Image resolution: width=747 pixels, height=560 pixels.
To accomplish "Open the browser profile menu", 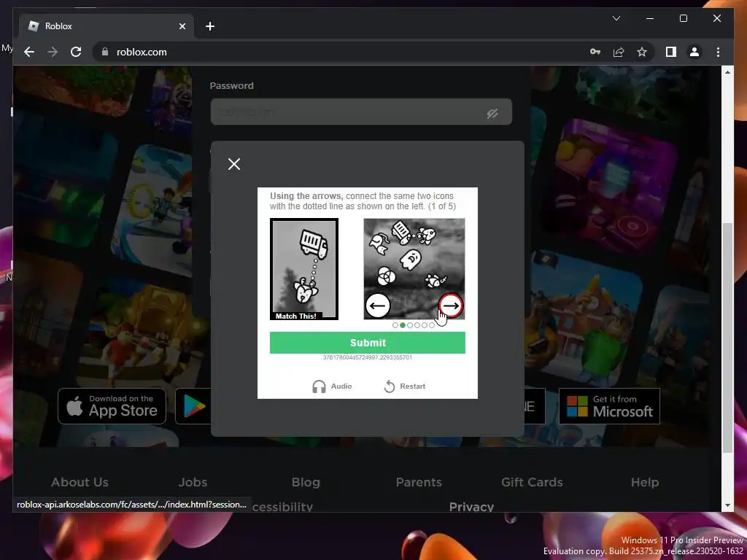I will tap(694, 52).
